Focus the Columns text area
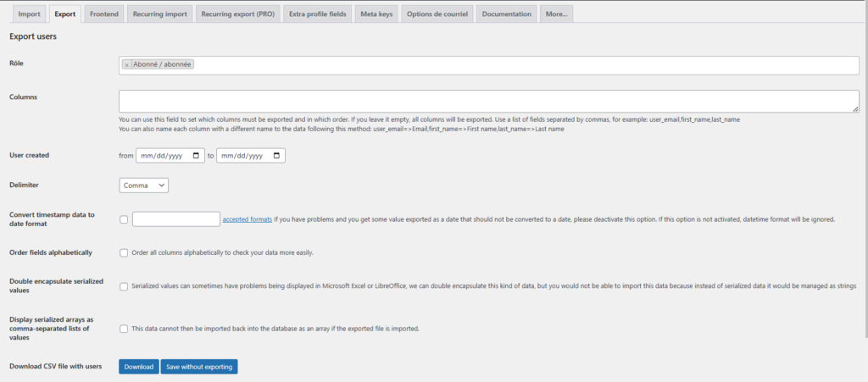This screenshot has height=382, width=868. [489, 102]
